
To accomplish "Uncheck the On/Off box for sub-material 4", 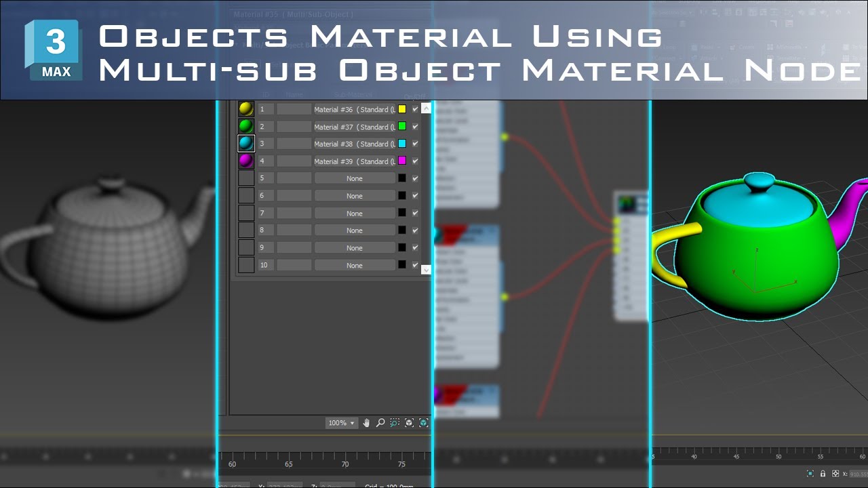I will 415,161.
